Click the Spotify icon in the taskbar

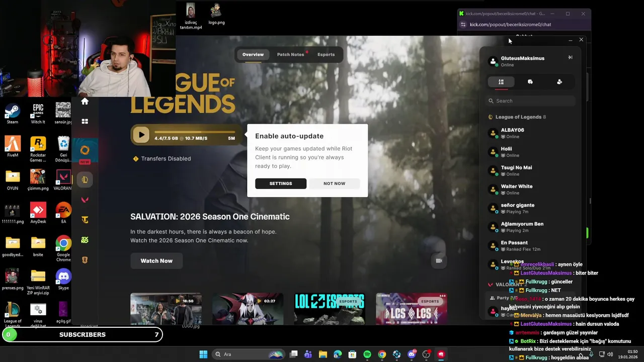[367, 354]
